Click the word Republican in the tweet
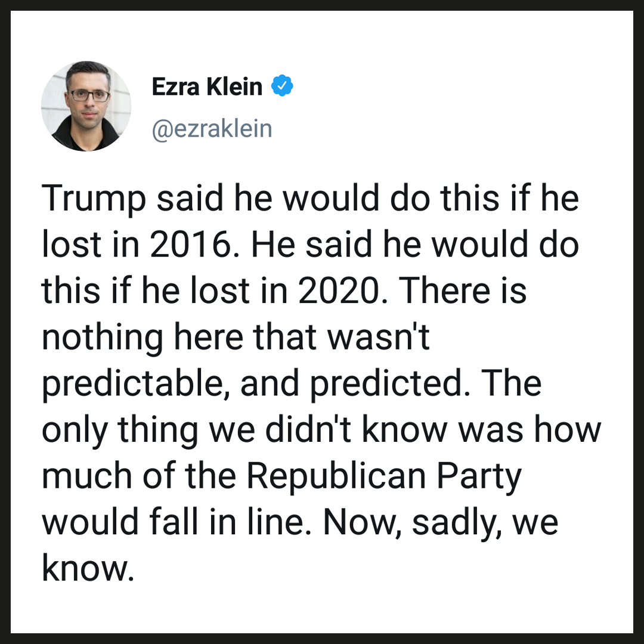Image resolution: width=644 pixels, height=644 pixels. click(x=336, y=476)
